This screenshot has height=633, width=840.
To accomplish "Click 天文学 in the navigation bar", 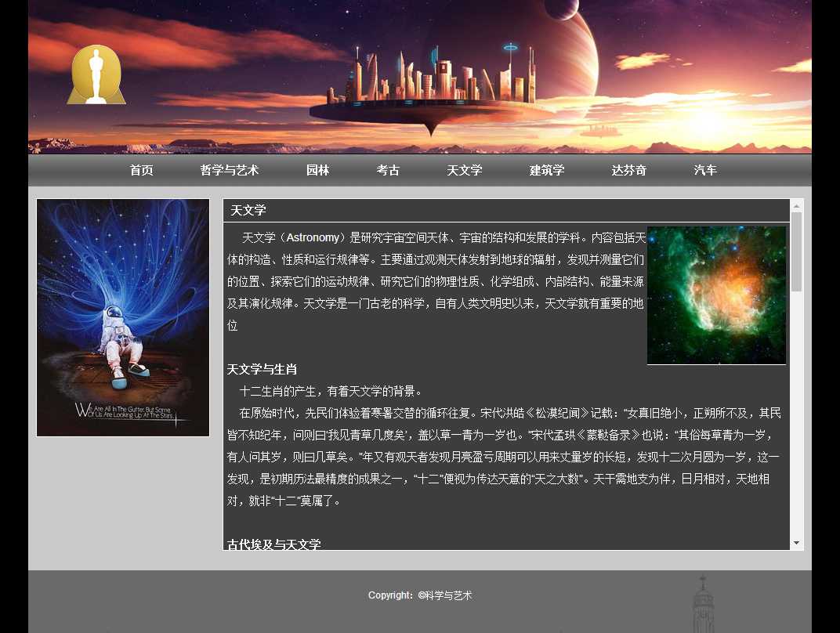I will (464, 170).
